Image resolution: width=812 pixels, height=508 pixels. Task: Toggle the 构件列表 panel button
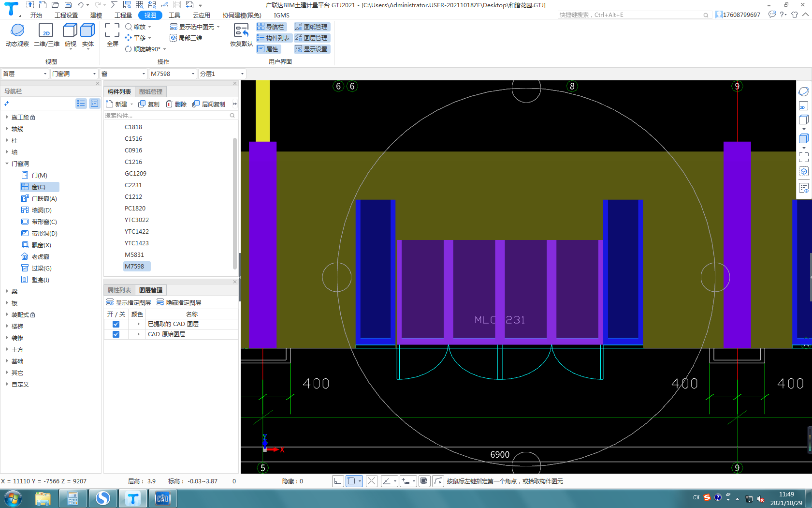coord(274,38)
